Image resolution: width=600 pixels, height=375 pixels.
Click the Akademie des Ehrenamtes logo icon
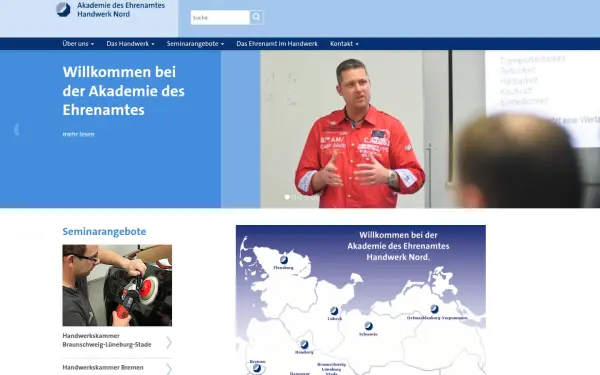tap(63, 10)
